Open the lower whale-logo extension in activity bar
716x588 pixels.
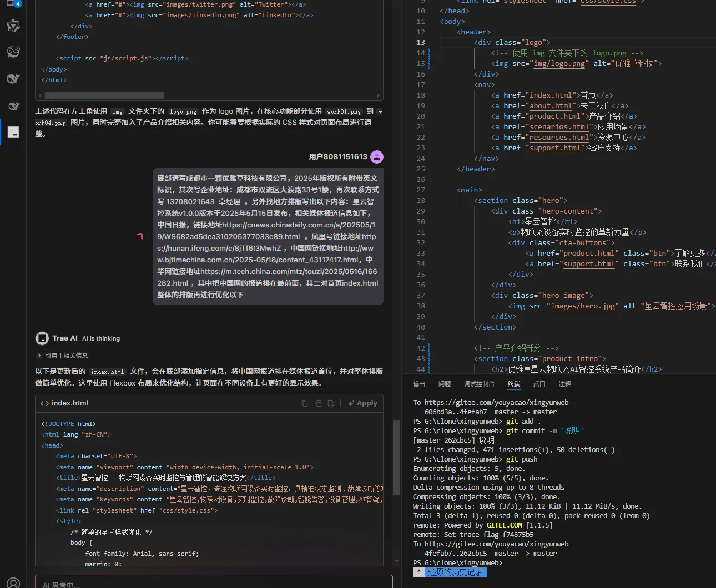tap(13, 105)
